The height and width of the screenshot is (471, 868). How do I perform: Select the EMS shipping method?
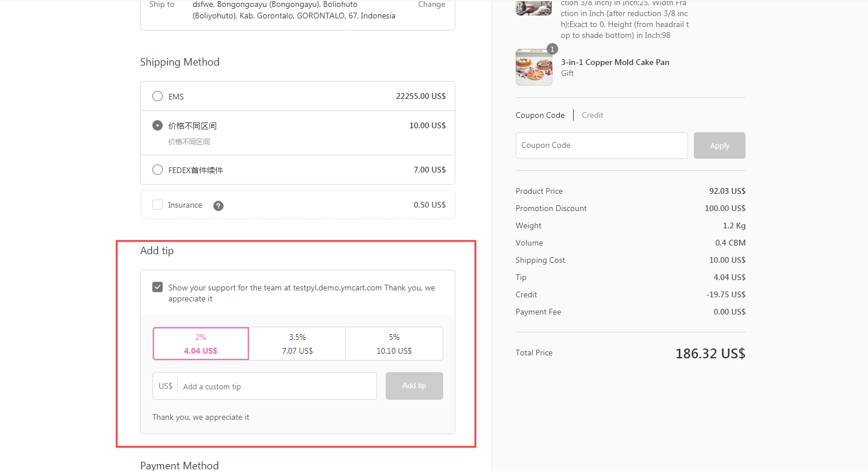[158, 96]
